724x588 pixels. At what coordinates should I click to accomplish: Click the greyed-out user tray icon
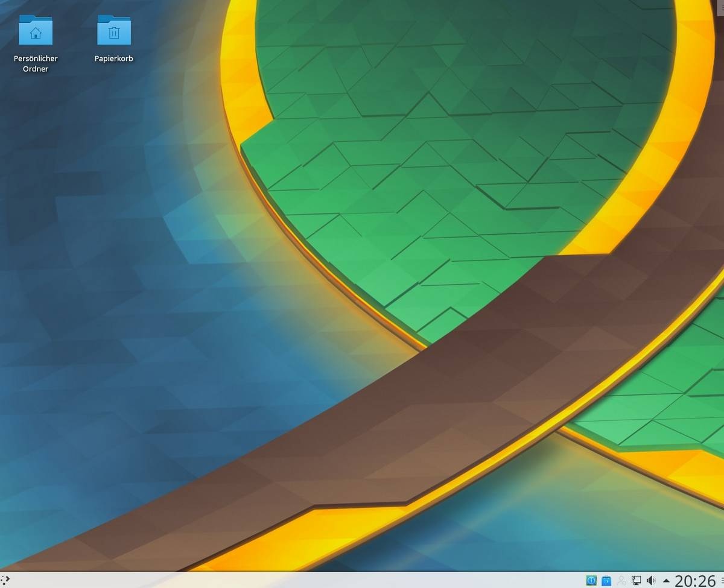[x=621, y=580]
